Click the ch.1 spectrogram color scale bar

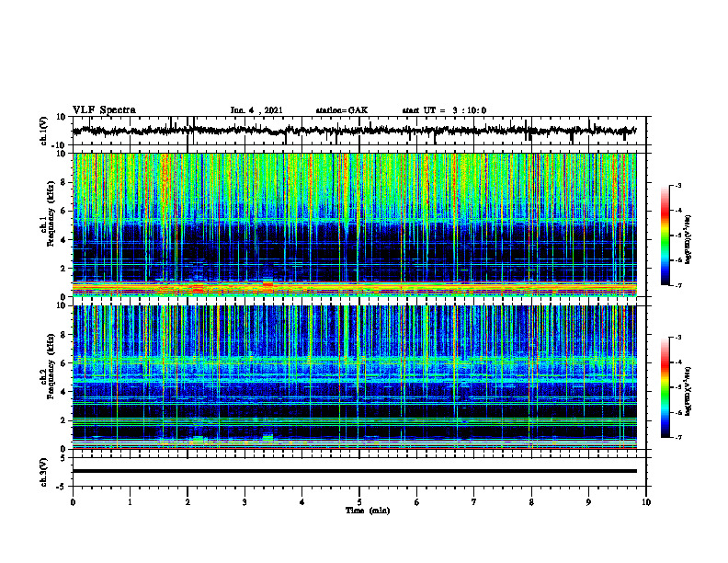click(x=665, y=236)
